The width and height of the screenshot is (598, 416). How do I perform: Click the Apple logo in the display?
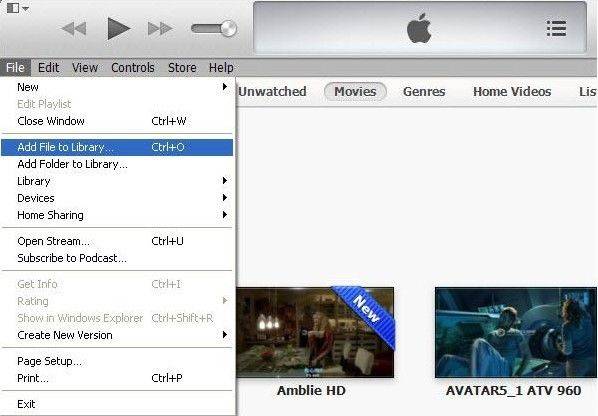coord(419,28)
